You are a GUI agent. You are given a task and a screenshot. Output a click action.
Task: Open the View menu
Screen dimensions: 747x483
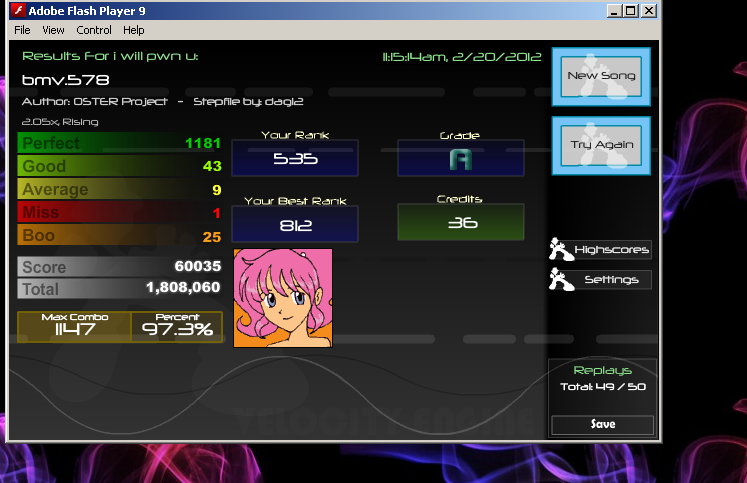click(x=53, y=30)
